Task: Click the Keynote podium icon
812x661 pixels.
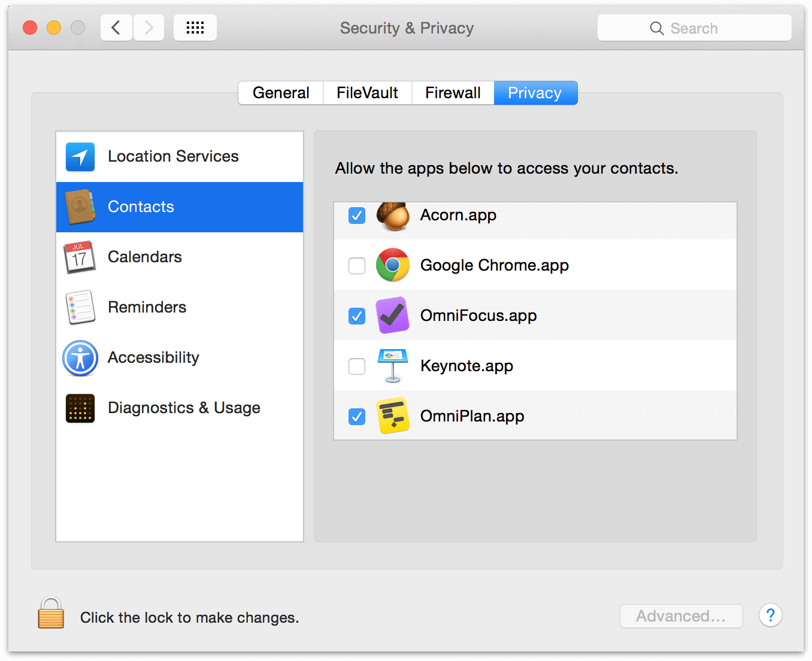Action: [393, 366]
